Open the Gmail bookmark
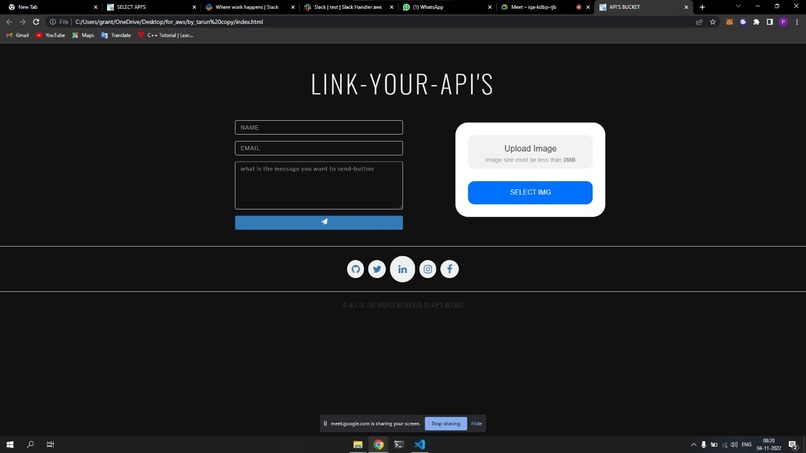This screenshot has height=453, width=806. pos(17,35)
